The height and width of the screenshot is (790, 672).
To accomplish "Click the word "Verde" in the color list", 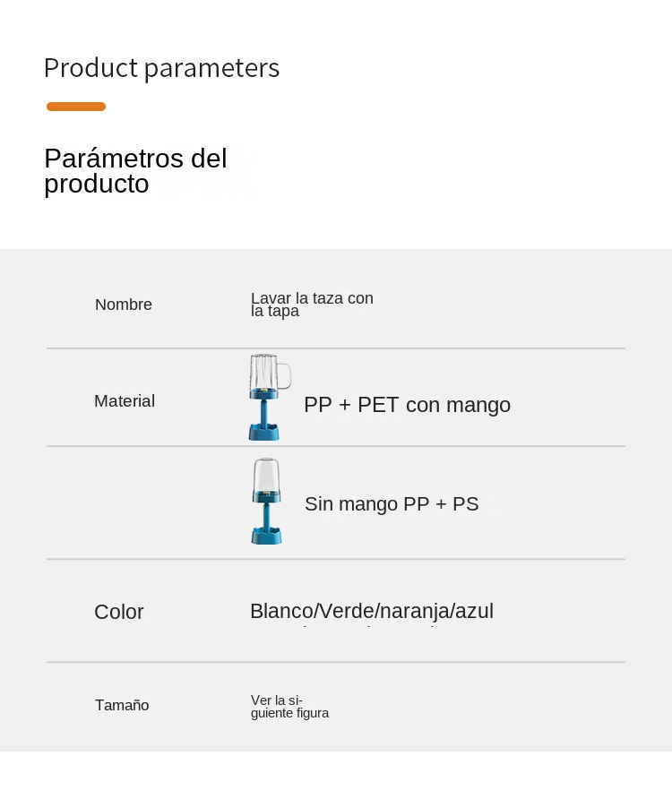I will click(x=346, y=612).
